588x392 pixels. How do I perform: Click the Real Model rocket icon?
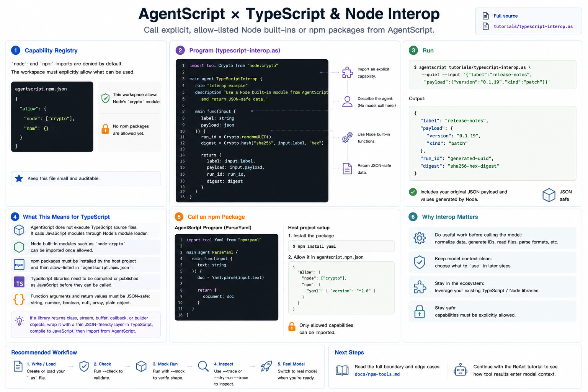click(x=266, y=366)
